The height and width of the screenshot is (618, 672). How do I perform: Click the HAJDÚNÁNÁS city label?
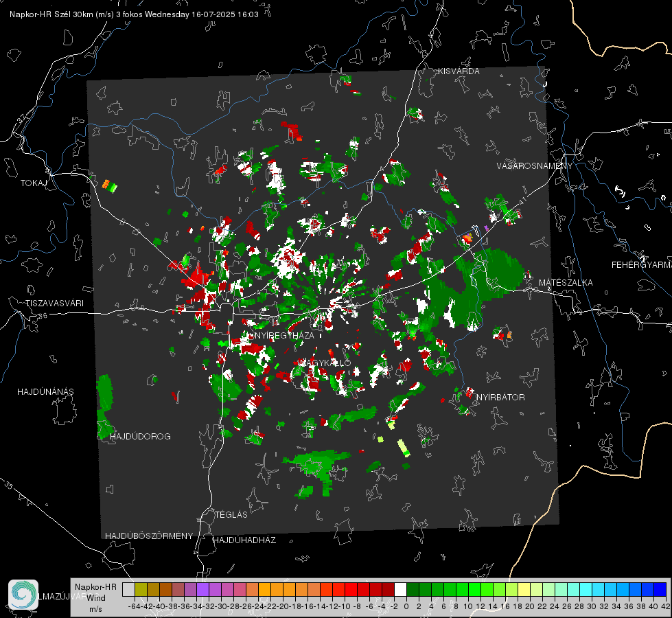click(45, 391)
